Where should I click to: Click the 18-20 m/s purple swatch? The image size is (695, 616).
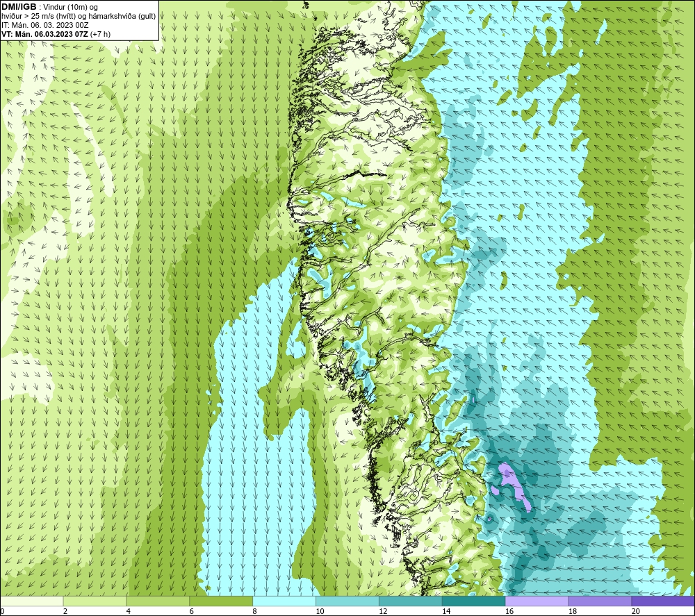point(600,601)
